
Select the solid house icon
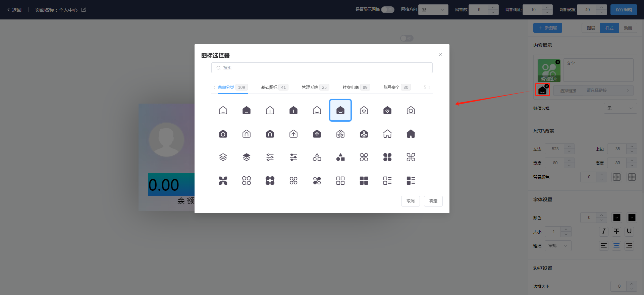tap(411, 134)
